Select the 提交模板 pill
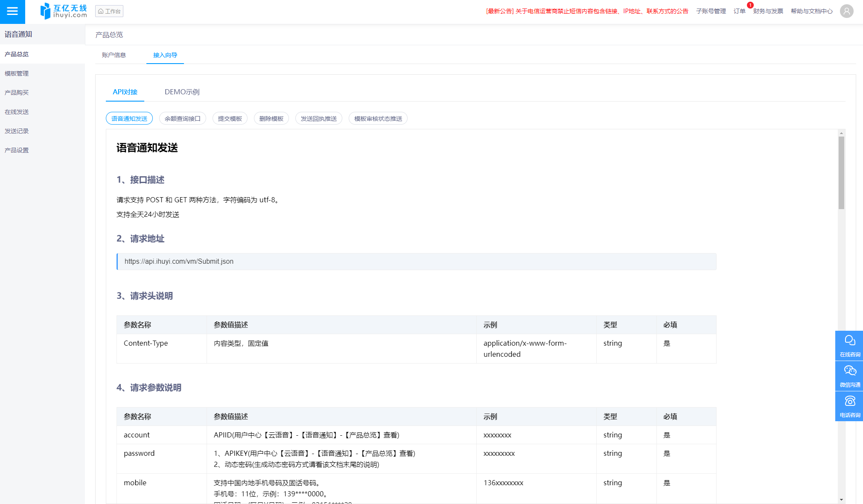This screenshot has height=504, width=863. pyautogui.click(x=230, y=119)
